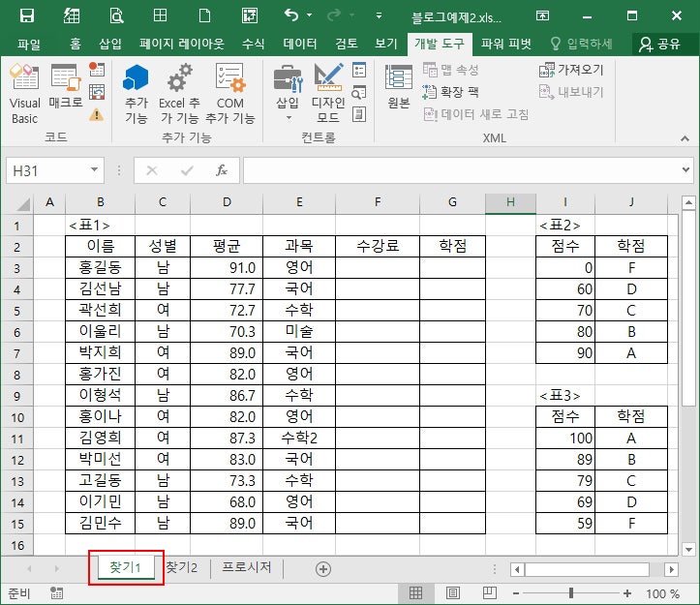Click View Code icon in Controls group
Screen dimensions: 700x605
coord(359,93)
